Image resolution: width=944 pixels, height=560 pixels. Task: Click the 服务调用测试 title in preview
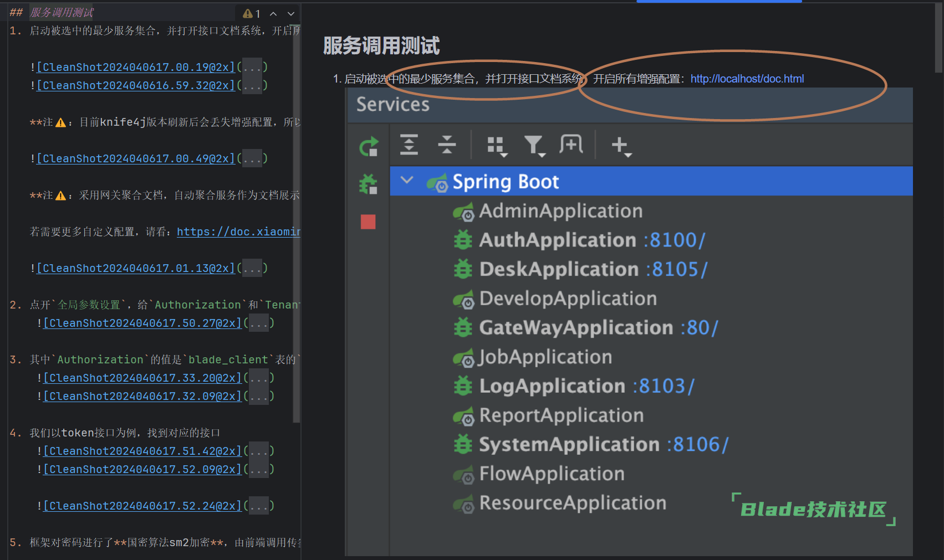pos(381,46)
